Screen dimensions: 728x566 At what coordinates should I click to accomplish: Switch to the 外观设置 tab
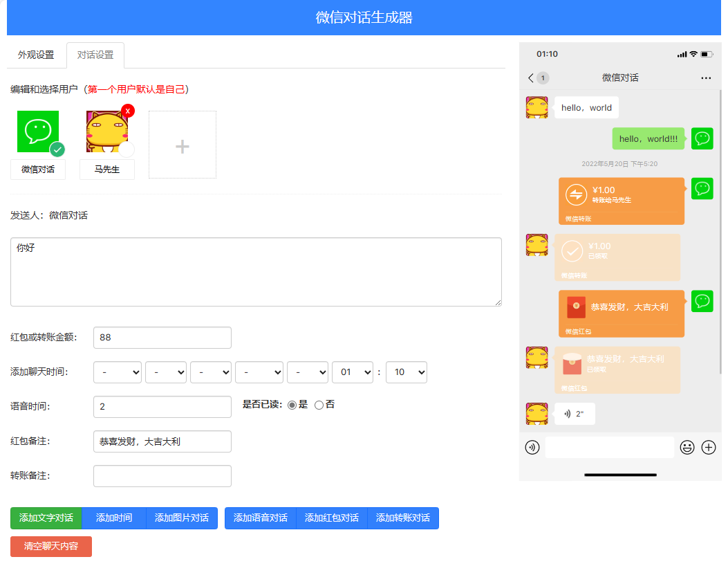coord(36,55)
